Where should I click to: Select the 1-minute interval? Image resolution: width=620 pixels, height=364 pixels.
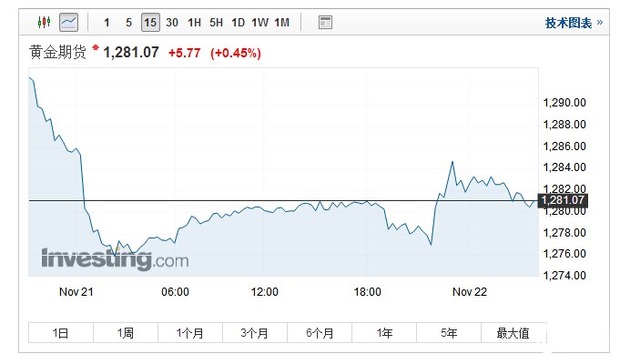pos(107,22)
